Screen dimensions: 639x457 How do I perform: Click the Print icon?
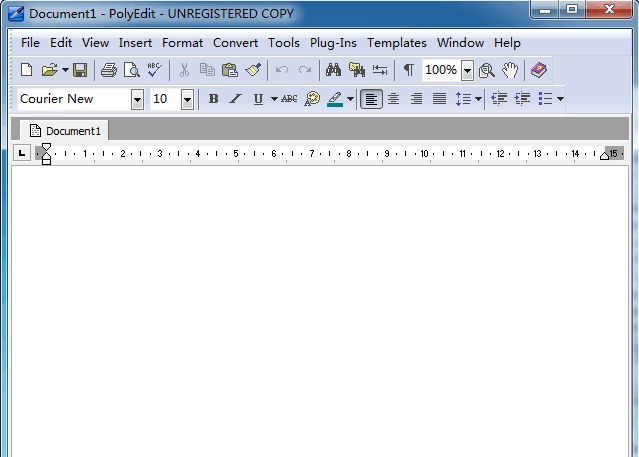(x=109, y=70)
